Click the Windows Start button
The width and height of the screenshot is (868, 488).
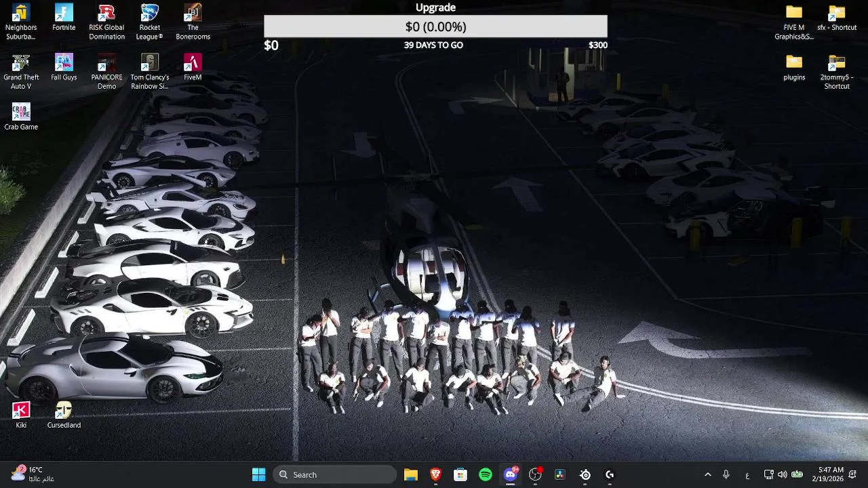point(258,474)
